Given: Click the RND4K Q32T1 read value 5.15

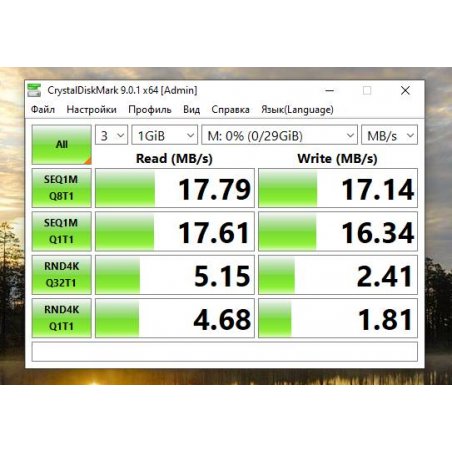Looking at the screenshot, I should pyautogui.click(x=175, y=275).
